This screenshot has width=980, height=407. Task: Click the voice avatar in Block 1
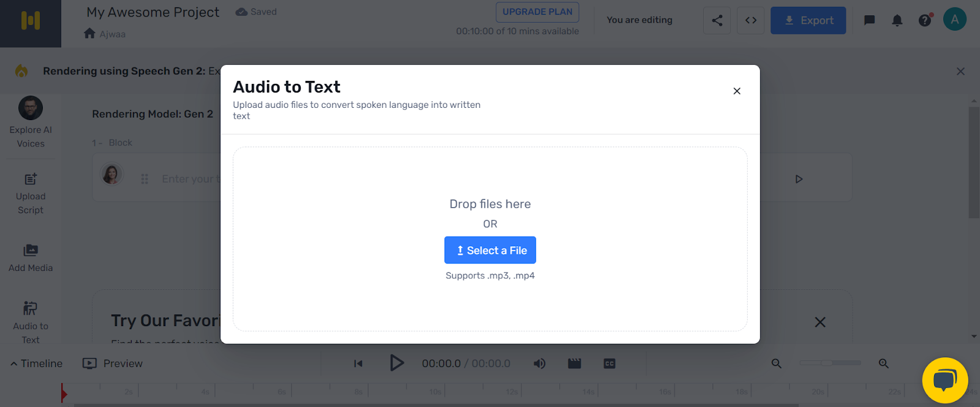pyautogui.click(x=111, y=175)
